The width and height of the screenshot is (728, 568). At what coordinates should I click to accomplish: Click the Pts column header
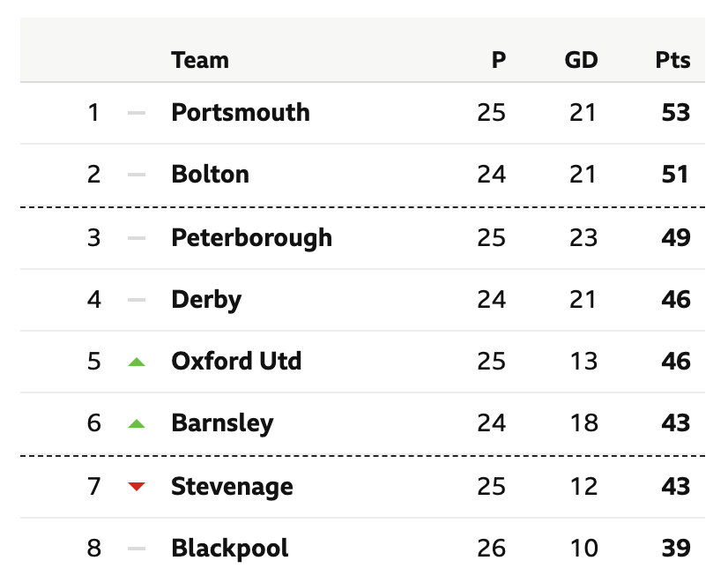672,60
